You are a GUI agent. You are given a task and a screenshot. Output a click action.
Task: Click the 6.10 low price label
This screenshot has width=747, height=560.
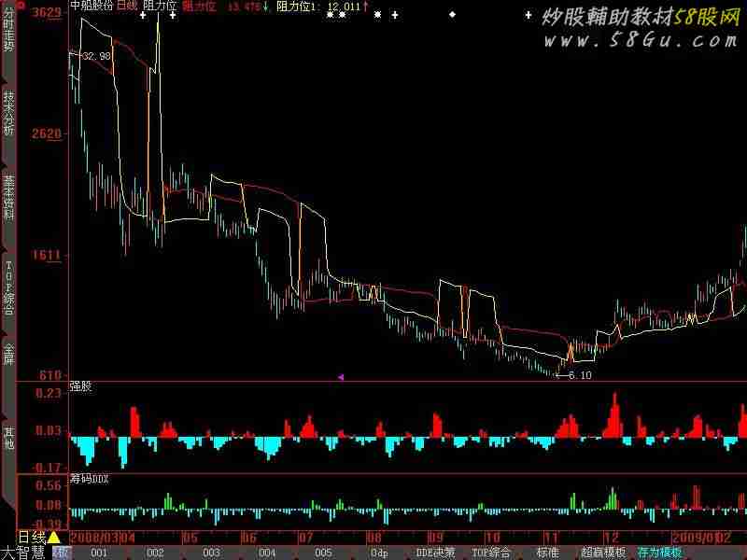point(580,375)
